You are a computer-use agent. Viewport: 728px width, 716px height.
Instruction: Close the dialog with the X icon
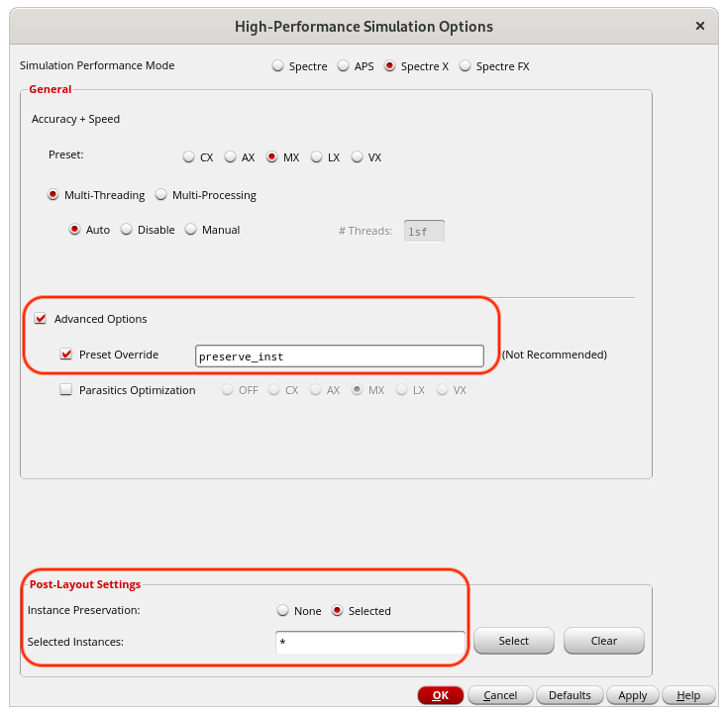click(700, 27)
